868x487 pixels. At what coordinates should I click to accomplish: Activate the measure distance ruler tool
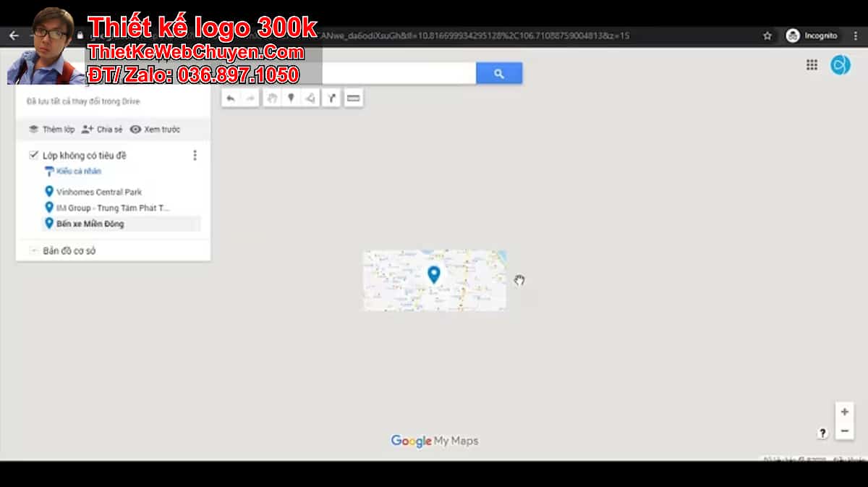[x=353, y=98]
